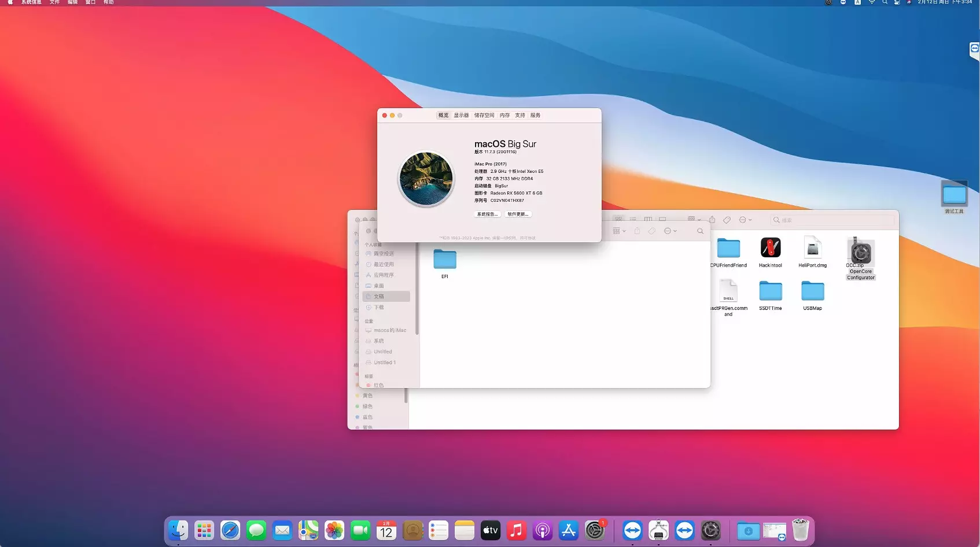
Task: Select 下载 in the Finder sidebar
Action: [x=379, y=308]
